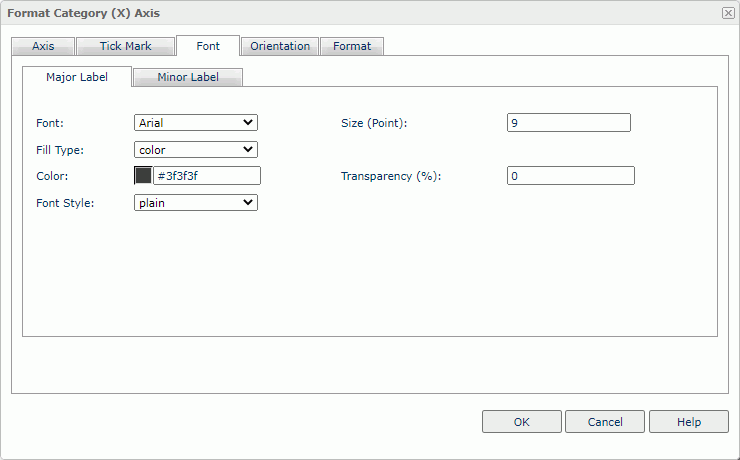The height and width of the screenshot is (460, 740).
Task: Open the Fill Type dropdown
Action: pyautogui.click(x=196, y=150)
